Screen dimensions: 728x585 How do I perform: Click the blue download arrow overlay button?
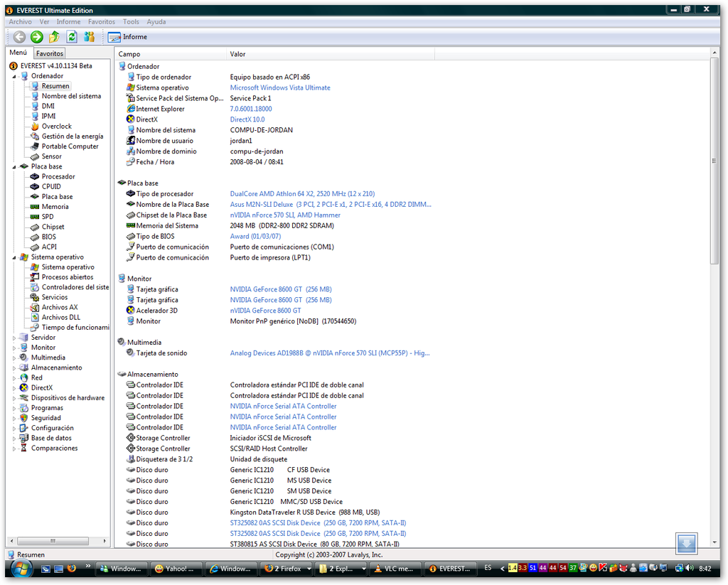tap(686, 543)
